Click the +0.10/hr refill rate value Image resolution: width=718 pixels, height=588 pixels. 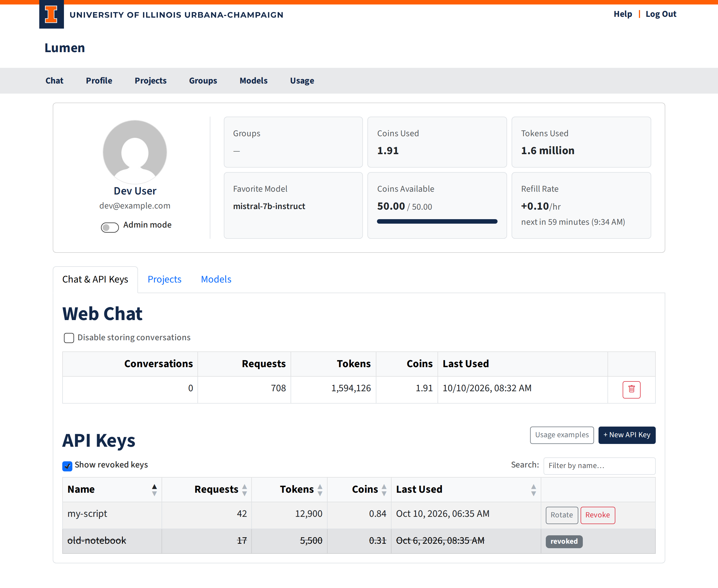point(541,206)
